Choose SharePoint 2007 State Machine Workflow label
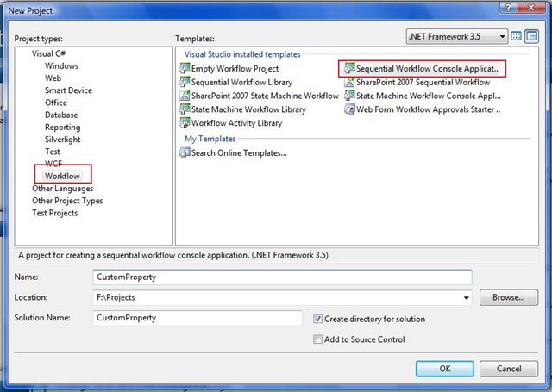This screenshot has height=392, width=552. 265,96
